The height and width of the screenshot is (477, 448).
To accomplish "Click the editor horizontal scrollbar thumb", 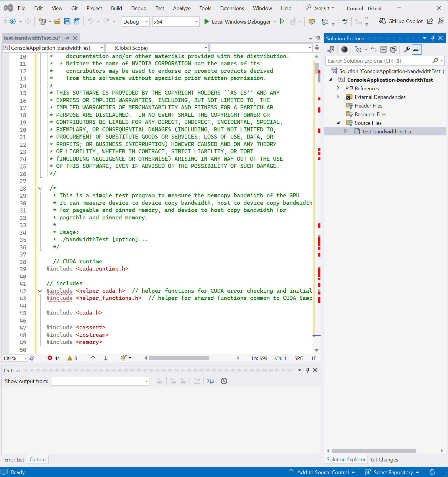I will pyautogui.click(x=179, y=358).
